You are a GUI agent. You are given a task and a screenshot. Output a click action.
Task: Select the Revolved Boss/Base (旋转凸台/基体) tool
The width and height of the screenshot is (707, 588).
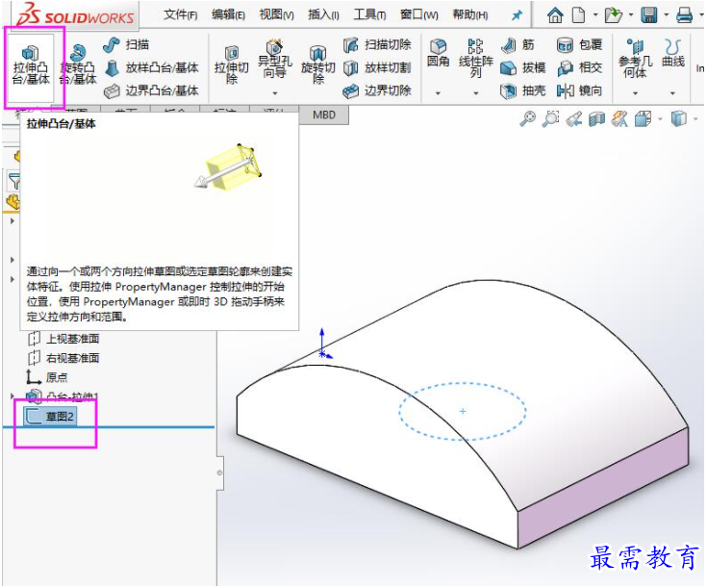click(x=78, y=65)
